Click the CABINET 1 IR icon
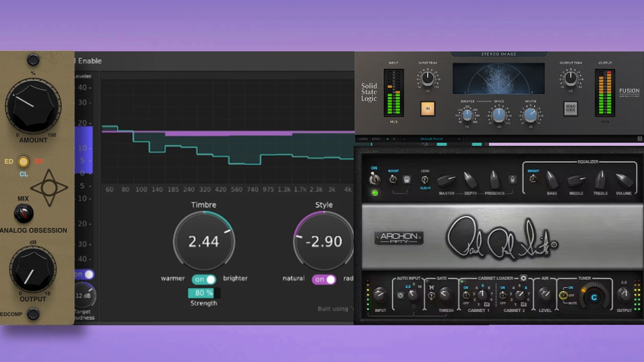The height and width of the screenshot is (362, 644). (487, 305)
